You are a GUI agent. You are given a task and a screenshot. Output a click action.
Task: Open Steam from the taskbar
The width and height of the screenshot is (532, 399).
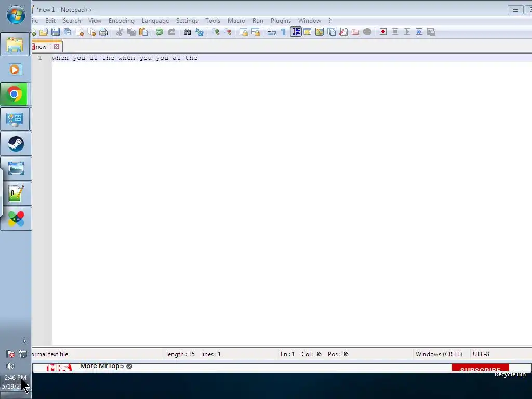point(16,144)
